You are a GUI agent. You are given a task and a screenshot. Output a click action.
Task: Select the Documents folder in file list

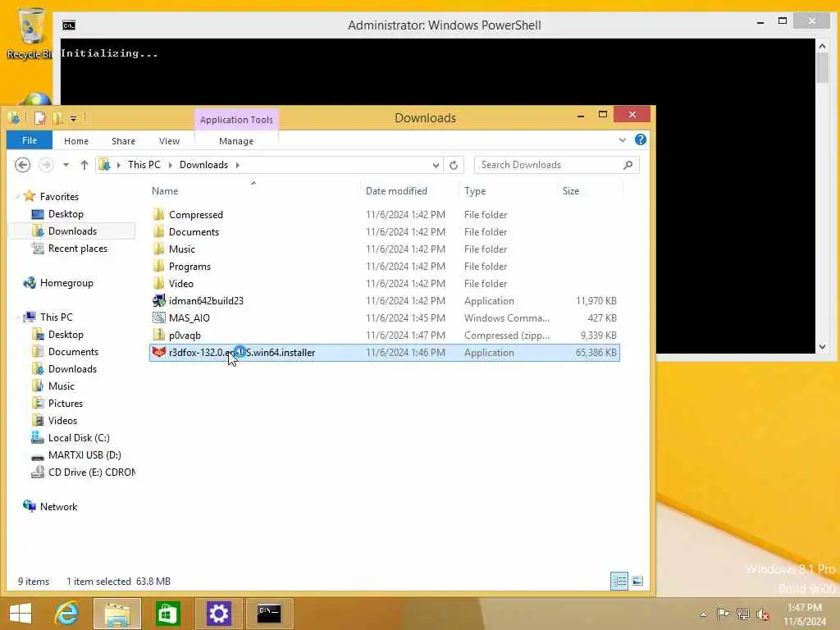[384, 232]
